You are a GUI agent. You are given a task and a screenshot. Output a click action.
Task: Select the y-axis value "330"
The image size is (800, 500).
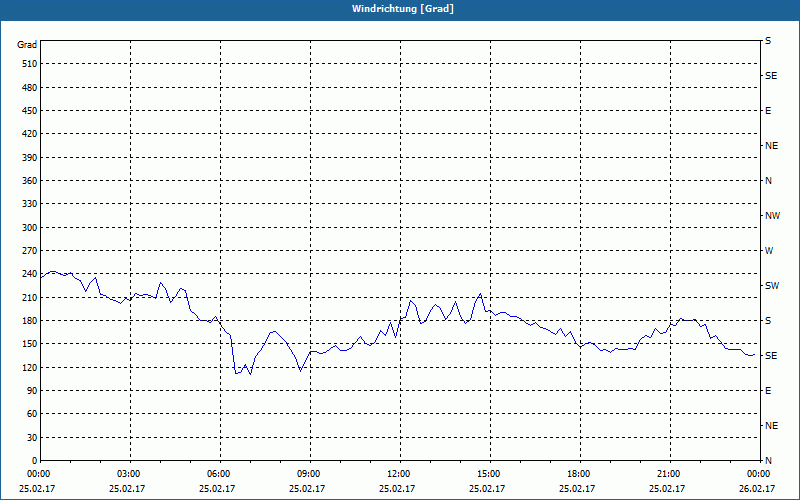point(30,204)
